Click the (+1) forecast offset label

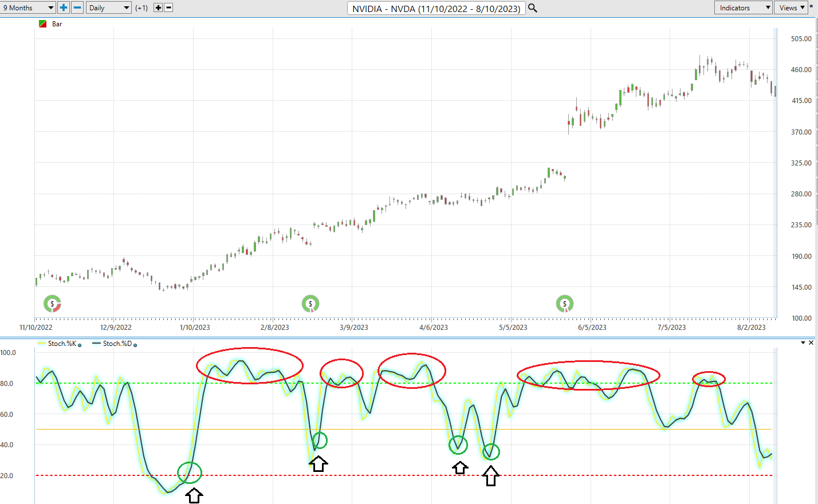coord(141,8)
